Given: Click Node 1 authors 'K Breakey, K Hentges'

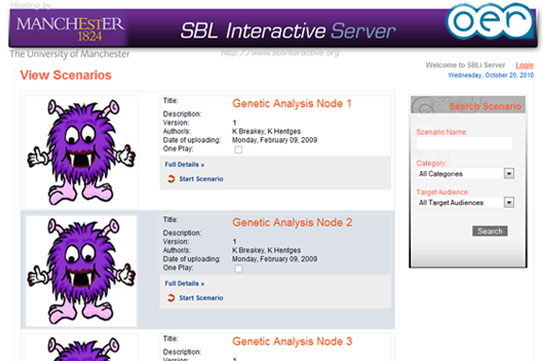Looking at the screenshot, I should click(266, 131).
